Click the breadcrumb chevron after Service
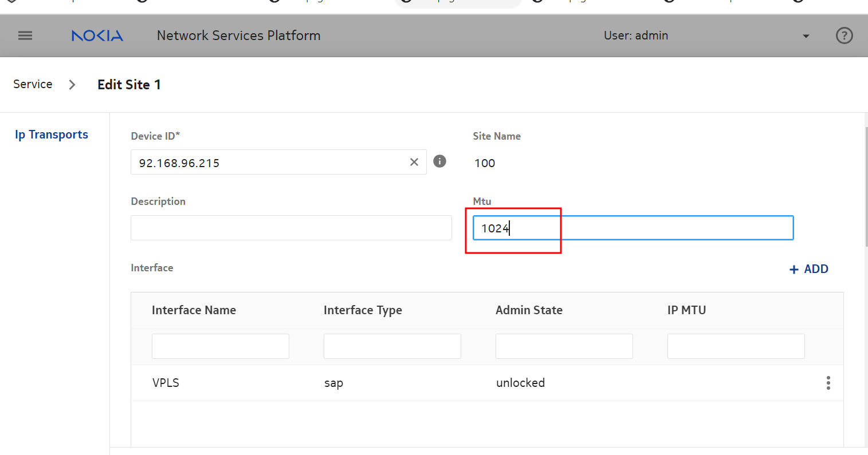868x455 pixels. coord(72,85)
